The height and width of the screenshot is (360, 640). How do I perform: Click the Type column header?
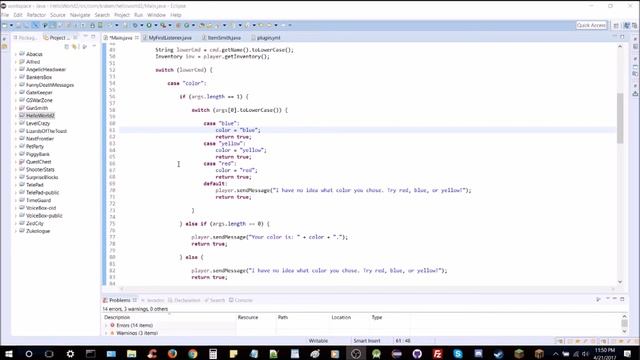(x=377, y=317)
